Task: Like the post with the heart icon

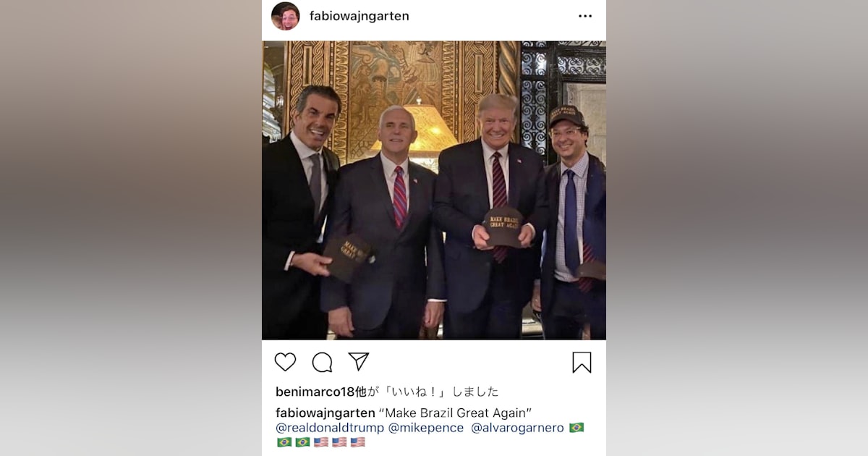Action: pos(285,362)
